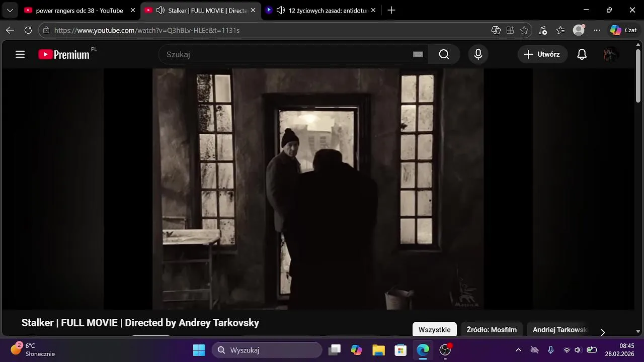Open Task View on taskbar
The width and height of the screenshot is (644, 362).
point(335,350)
